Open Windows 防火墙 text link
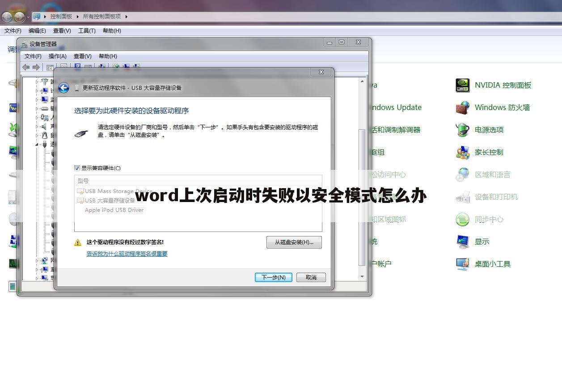Image resolution: width=562 pixels, height=392 pixels. click(x=503, y=107)
